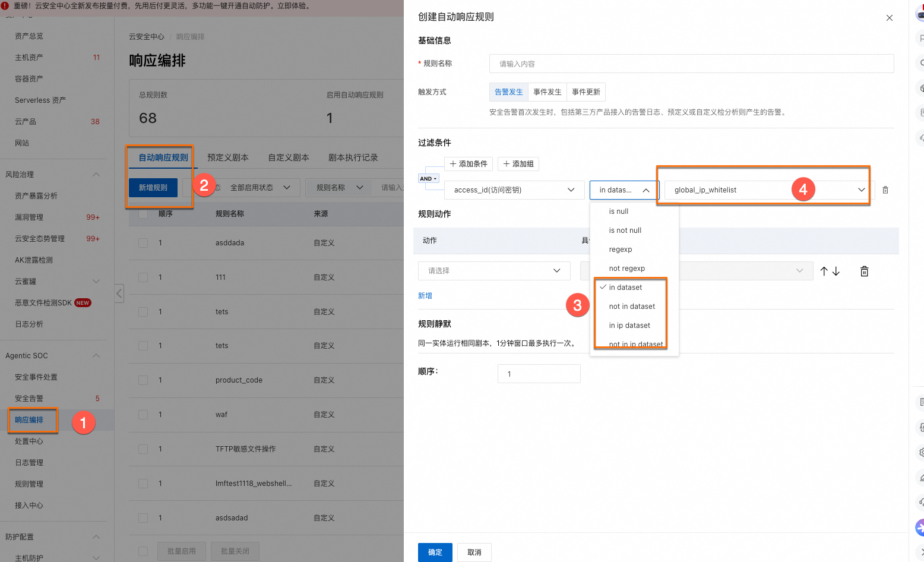
Task: Tick the checkbox beside 批量启用
Action: point(143,551)
